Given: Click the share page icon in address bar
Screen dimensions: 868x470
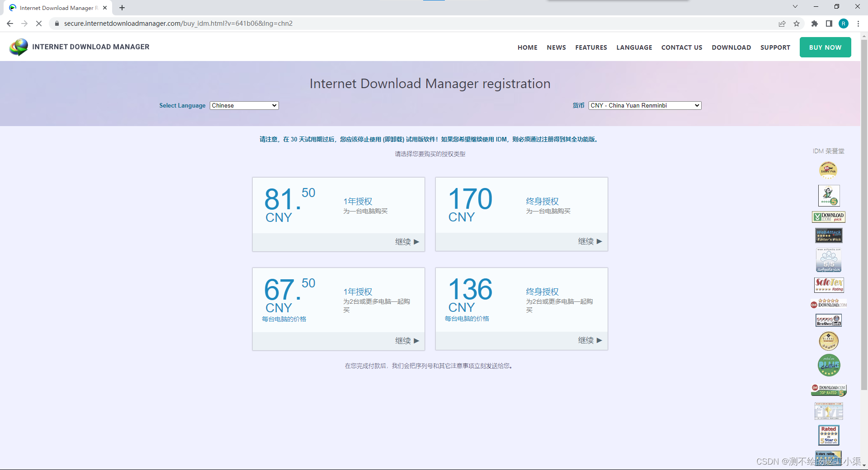Looking at the screenshot, I should pyautogui.click(x=782, y=23).
